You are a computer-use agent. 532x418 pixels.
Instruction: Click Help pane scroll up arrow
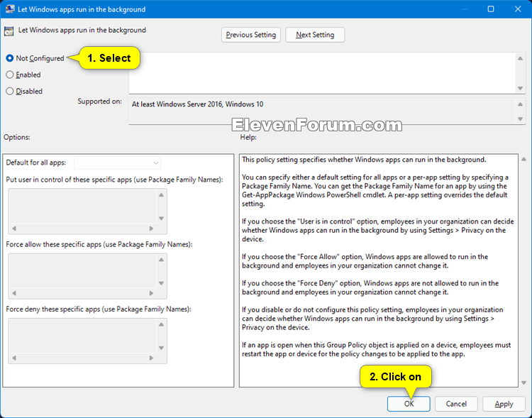pyautogui.click(x=524, y=159)
